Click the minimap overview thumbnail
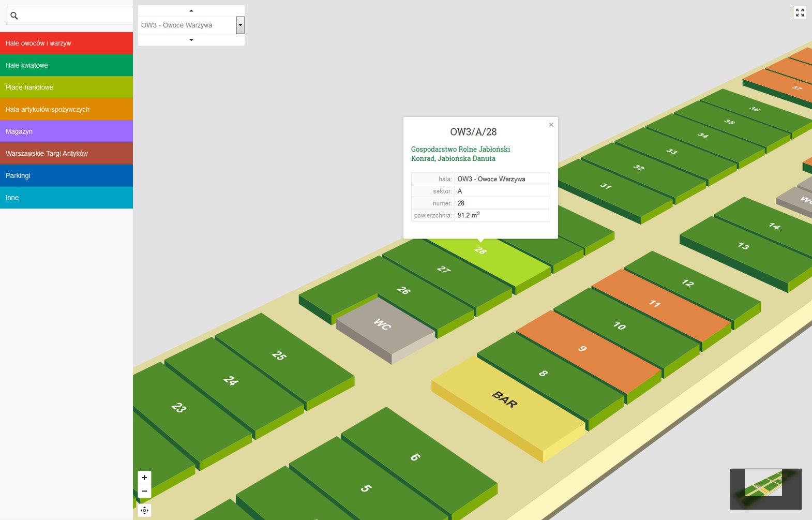 point(765,489)
